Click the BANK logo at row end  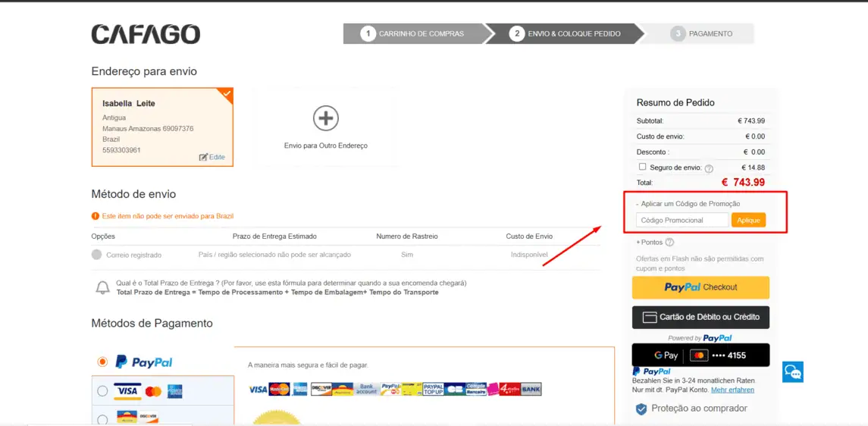coord(531,389)
